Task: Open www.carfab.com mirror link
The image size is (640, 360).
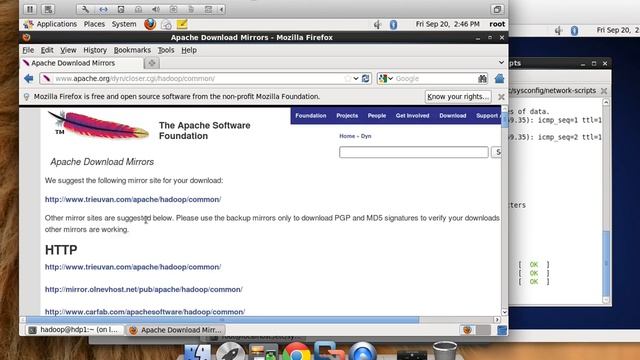Action: (x=145, y=312)
